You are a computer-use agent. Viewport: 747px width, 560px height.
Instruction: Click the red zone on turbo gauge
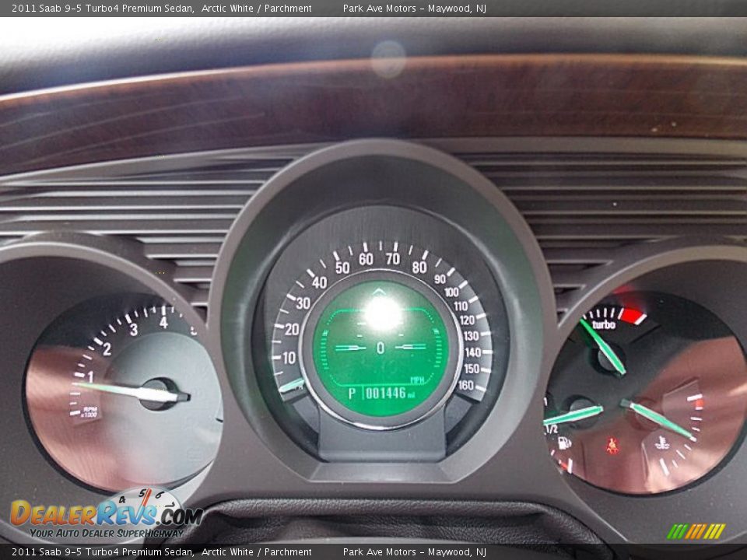coord(633,316)
